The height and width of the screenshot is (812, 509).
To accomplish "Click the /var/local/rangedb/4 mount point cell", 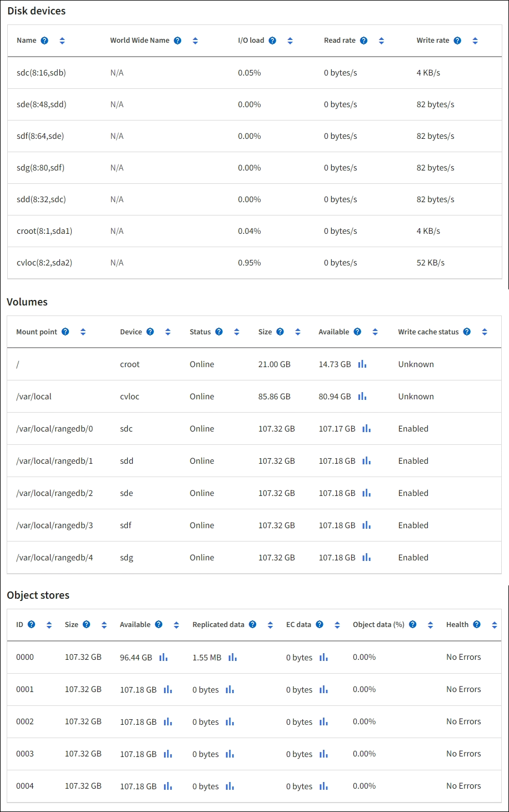I will coord(54,558).
